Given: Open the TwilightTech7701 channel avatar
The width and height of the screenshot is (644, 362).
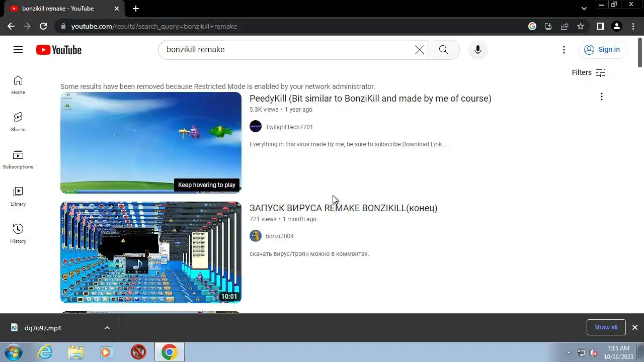Looking at the screenshot, I should tap(256, 126).
